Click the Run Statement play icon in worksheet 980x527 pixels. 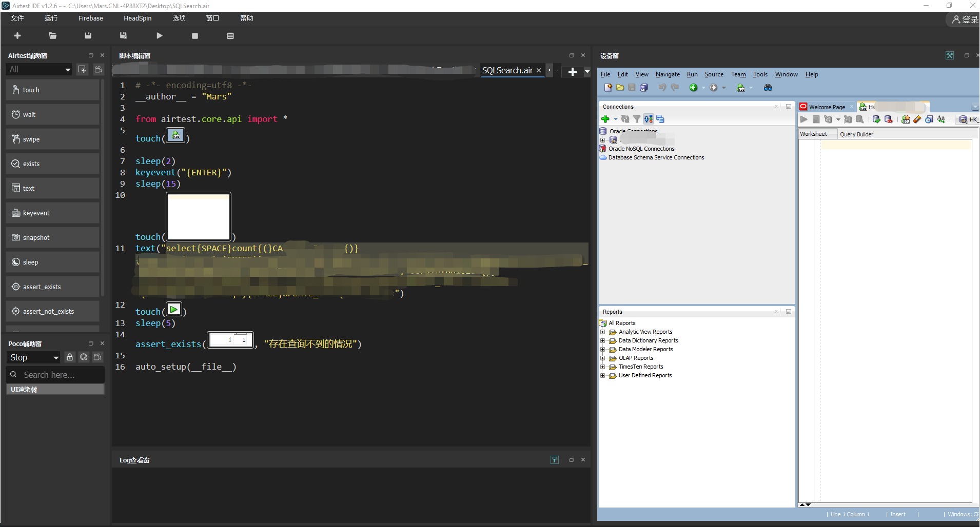tap(804, 119)
